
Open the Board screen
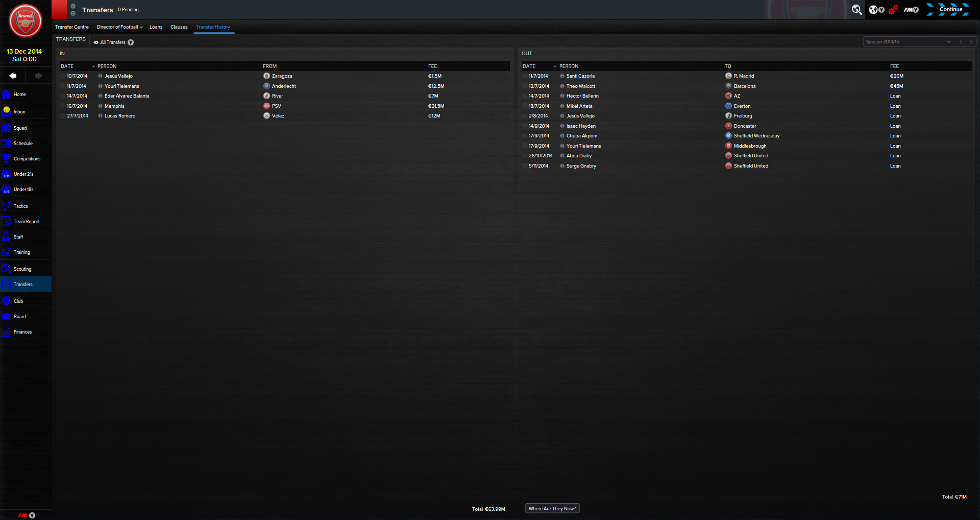pos(26,317)
